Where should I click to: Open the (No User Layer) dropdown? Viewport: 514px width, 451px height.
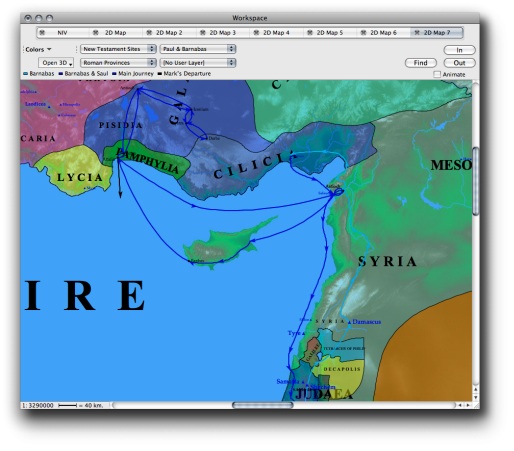tap(198, 63)
